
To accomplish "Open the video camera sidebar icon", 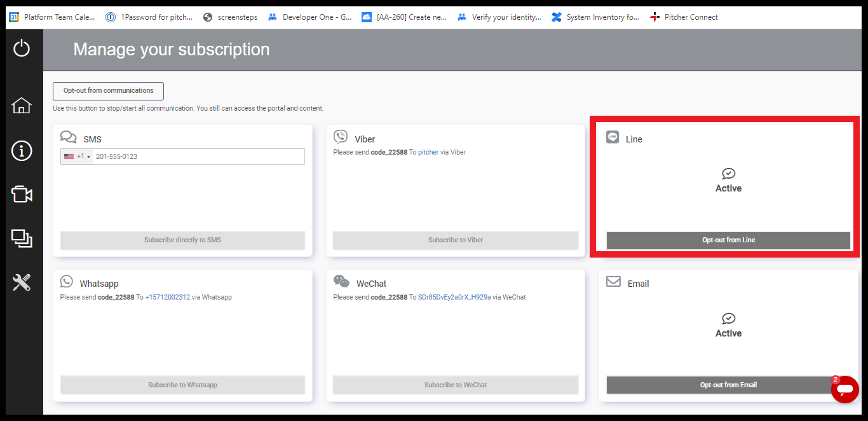I will pos(22,195).
